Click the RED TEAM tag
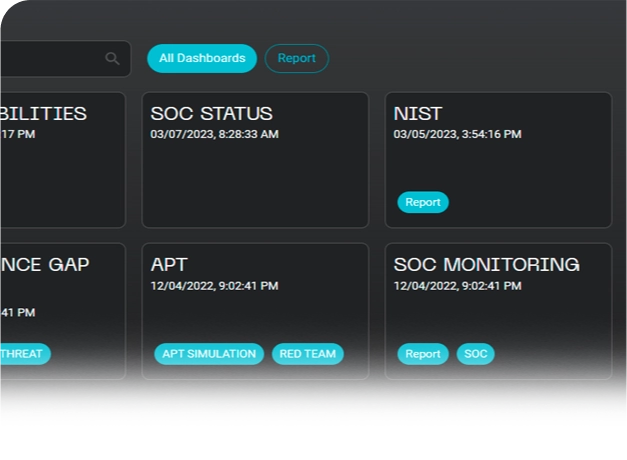The image size is (627, 460). pos(308,354)
